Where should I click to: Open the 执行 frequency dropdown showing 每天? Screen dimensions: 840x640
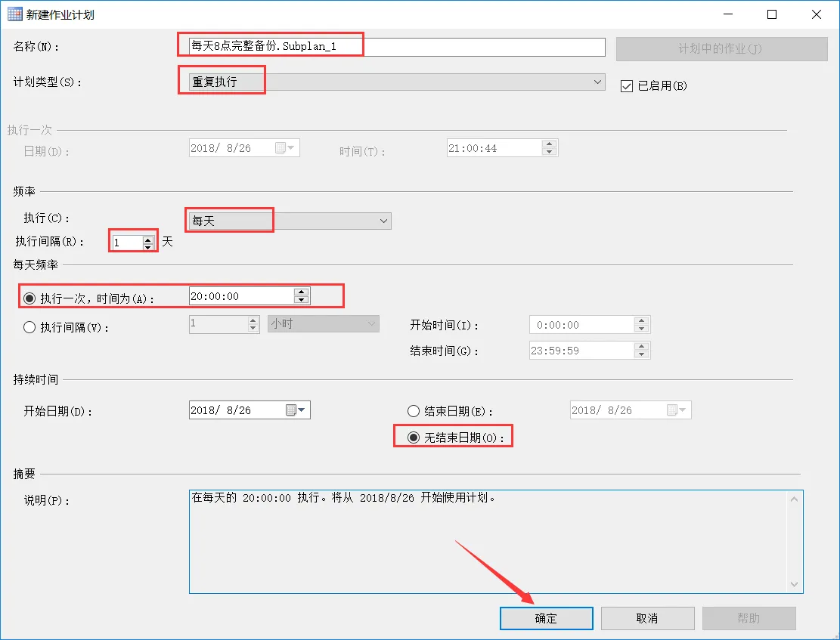[x=290, y=221]
